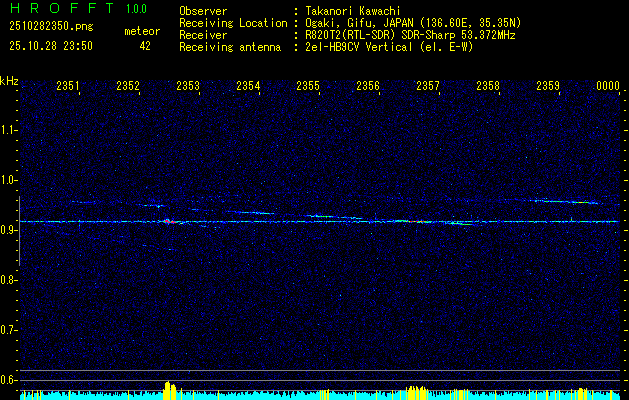This screenshot has height=400, width=629.
Task: Click observer name Takanori Kawachi
Action: [x=351, y=11]
